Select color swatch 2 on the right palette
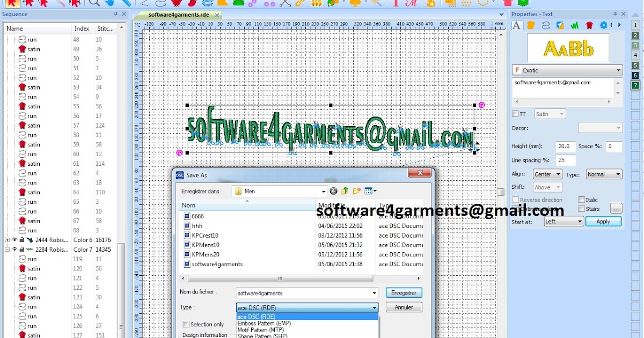Image resolution: width=644 pixels, height=338 pixels. [635, 35]
